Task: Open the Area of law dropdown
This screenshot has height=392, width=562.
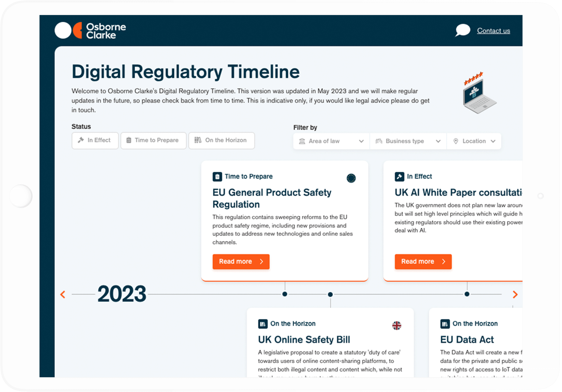Action: point(330,141)
